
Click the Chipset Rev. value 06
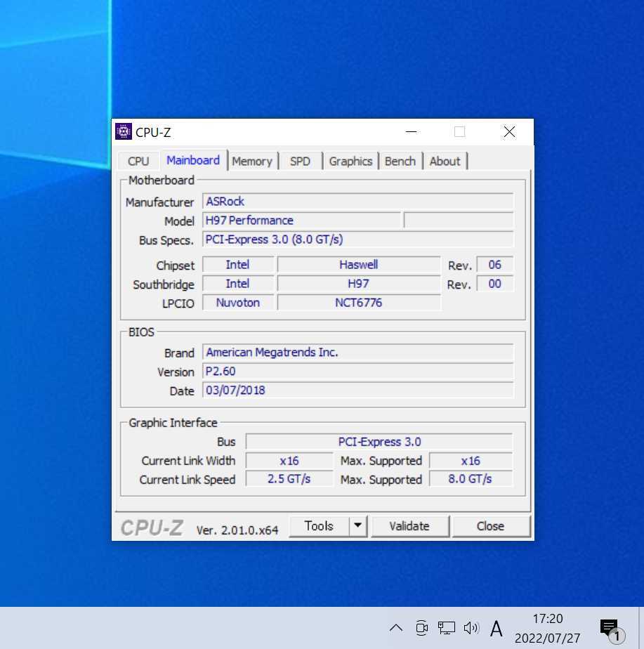point(495,265)
